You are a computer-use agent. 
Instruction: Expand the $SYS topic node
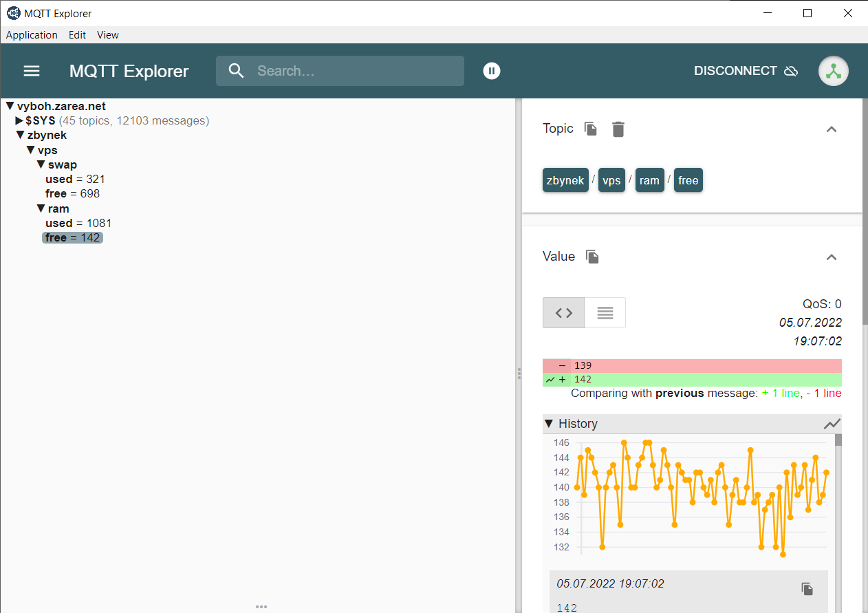click(19, 120)
